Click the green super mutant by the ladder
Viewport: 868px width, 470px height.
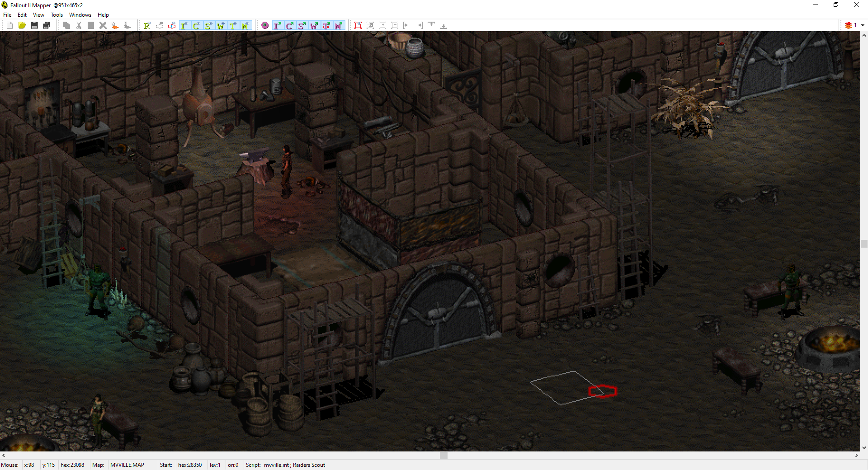tap(98, 290)
